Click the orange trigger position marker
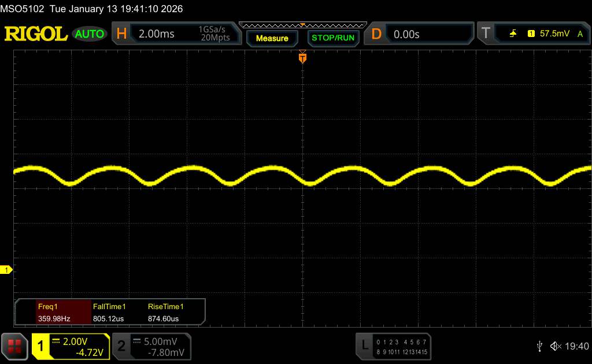 [302, 58]
